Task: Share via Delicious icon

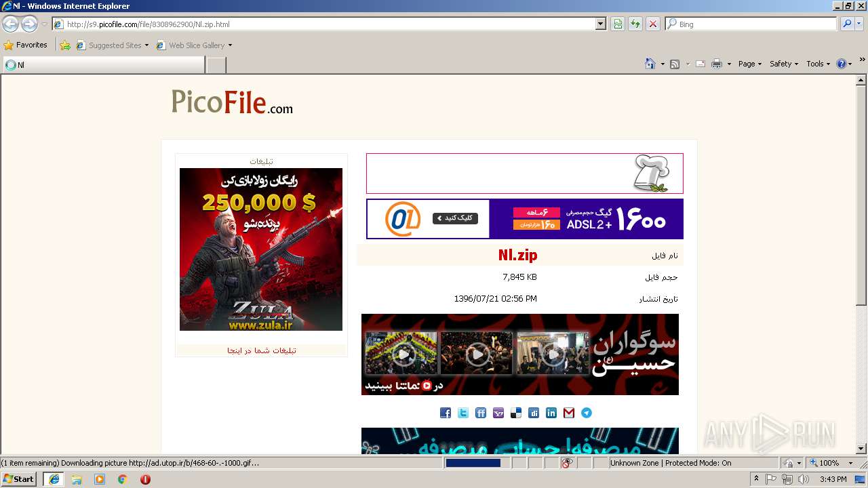Action: click(516, 413)
